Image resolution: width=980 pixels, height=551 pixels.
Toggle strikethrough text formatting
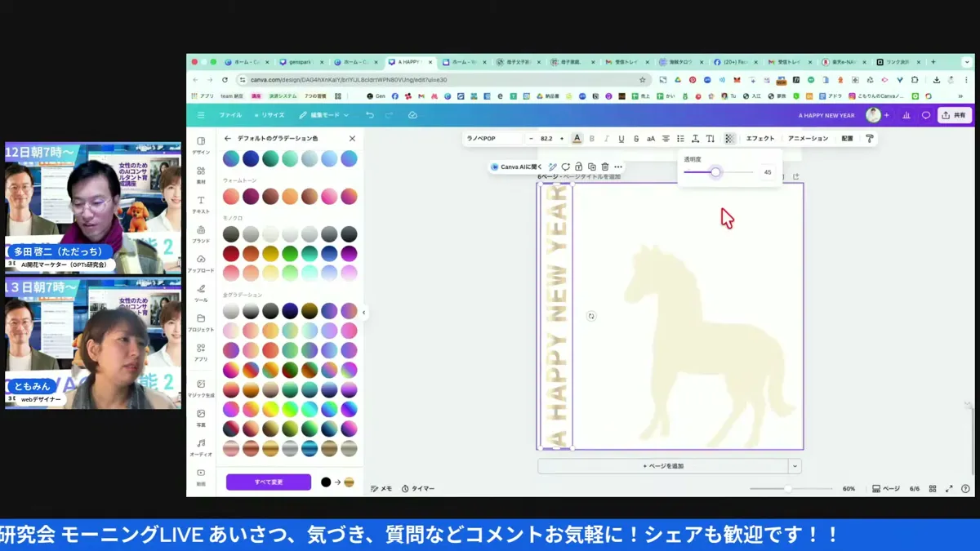pos(636,139)
